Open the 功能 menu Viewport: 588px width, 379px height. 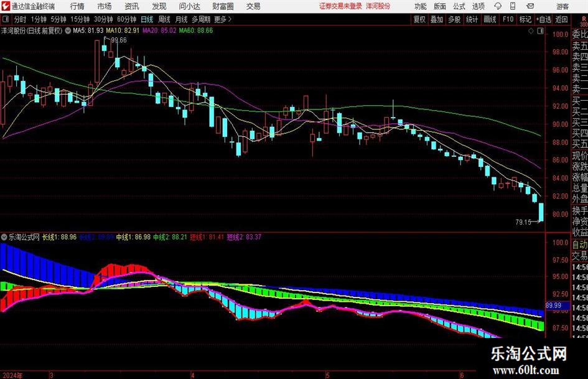pyautogui.click(x=421, y=6)
